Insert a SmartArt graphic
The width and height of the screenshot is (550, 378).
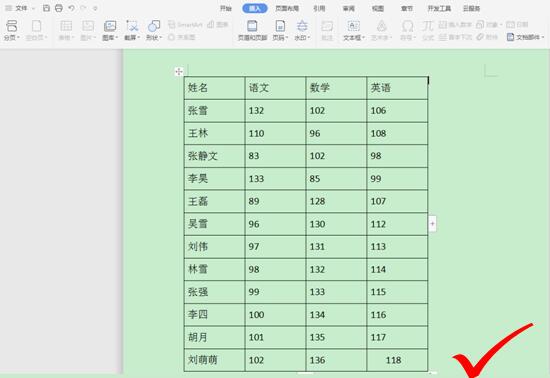[x=186, y=25]
